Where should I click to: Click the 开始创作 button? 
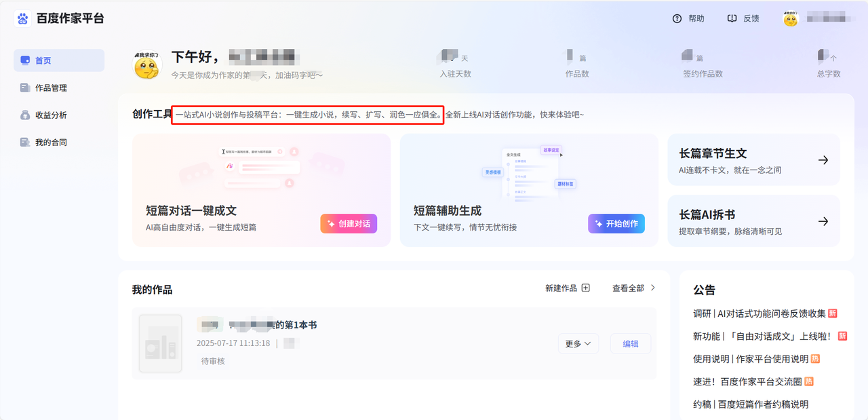coord(616,223)
